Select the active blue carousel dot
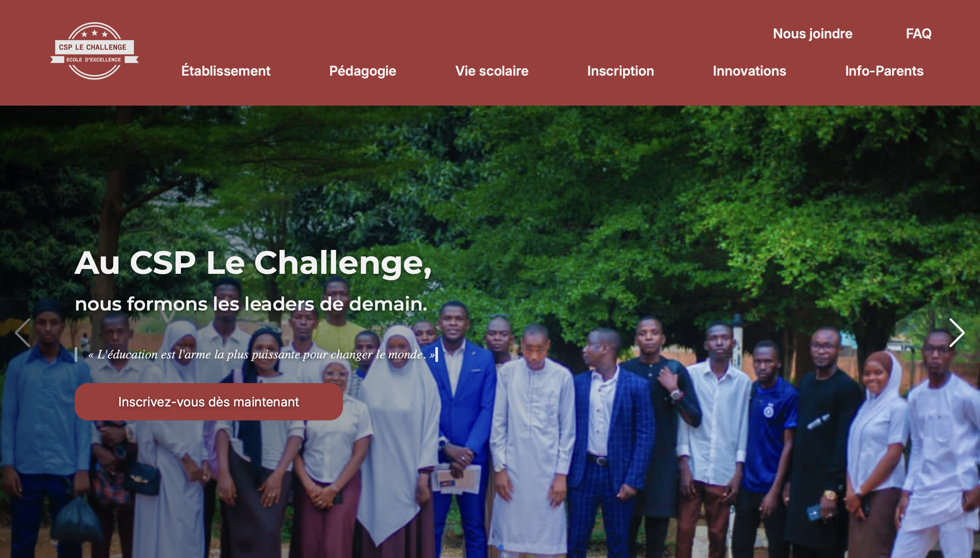This screenshot has width=980, height=558. click(x=501, y=548)
